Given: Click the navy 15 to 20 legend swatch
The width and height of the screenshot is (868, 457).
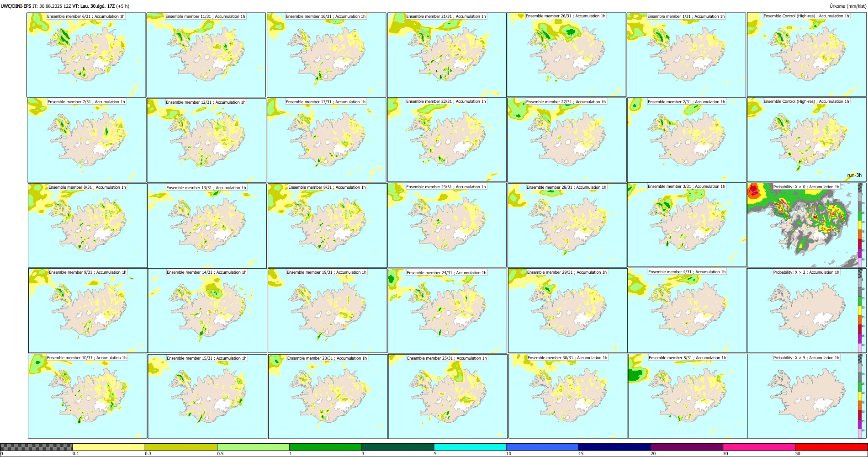Looking at the screenshot, I should pyautogui.click(x=614, y=447).
